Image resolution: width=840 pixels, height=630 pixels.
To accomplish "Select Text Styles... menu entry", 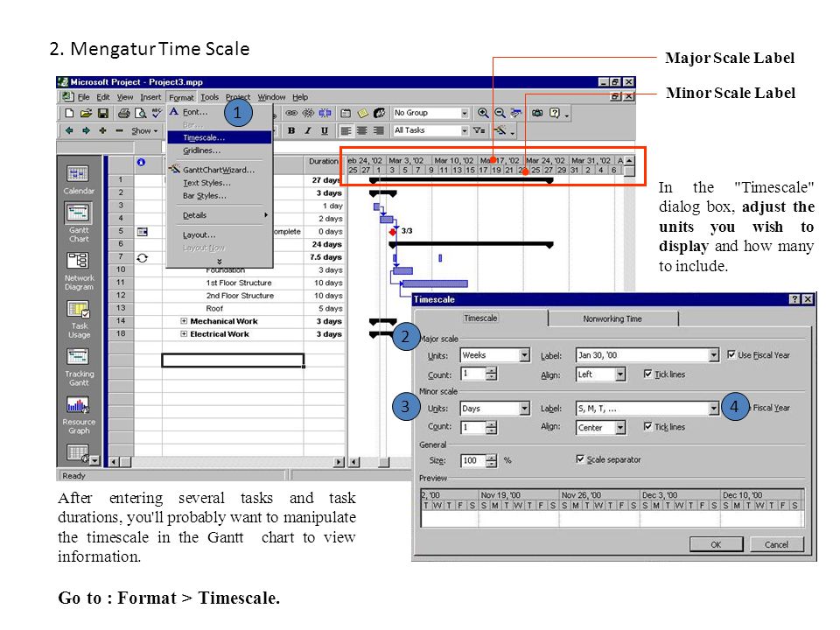I will click(220, 183).
